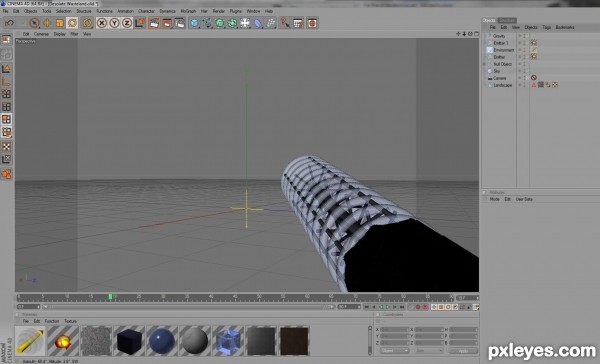The height and width of the screenshot is (364, 600).
Task: Select the dark brown material swatch
Action: (x=294, y=341)
